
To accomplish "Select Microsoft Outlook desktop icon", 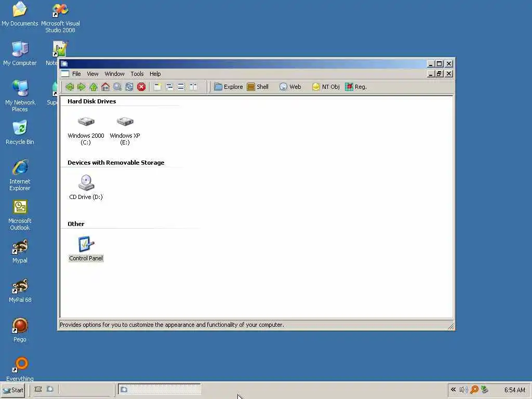I will pos(20,215).
